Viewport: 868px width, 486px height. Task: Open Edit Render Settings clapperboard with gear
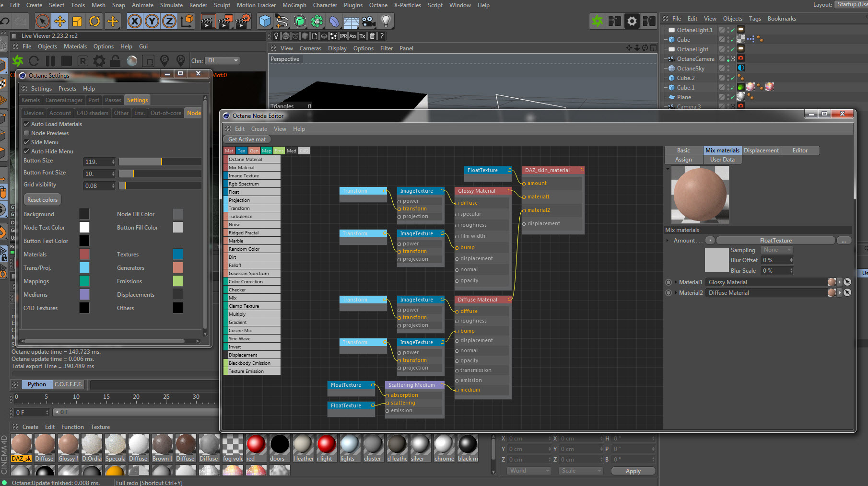pos(243,21)
